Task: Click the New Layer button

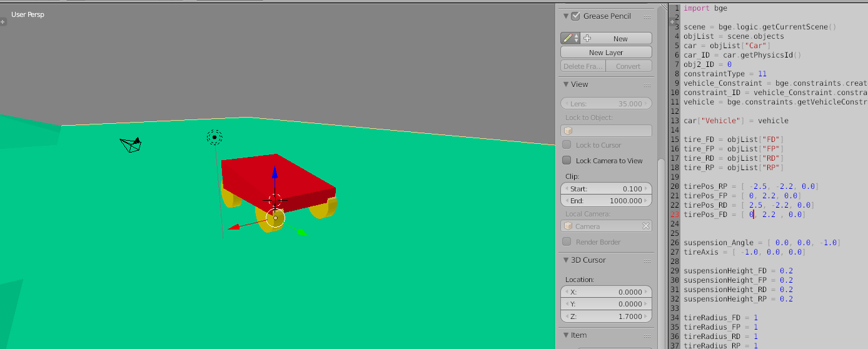Action: (x=606, y=53)
